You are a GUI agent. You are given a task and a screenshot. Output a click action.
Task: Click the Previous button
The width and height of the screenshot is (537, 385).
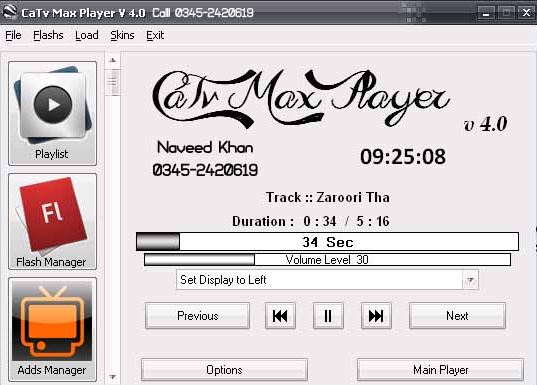pos(198,316)
